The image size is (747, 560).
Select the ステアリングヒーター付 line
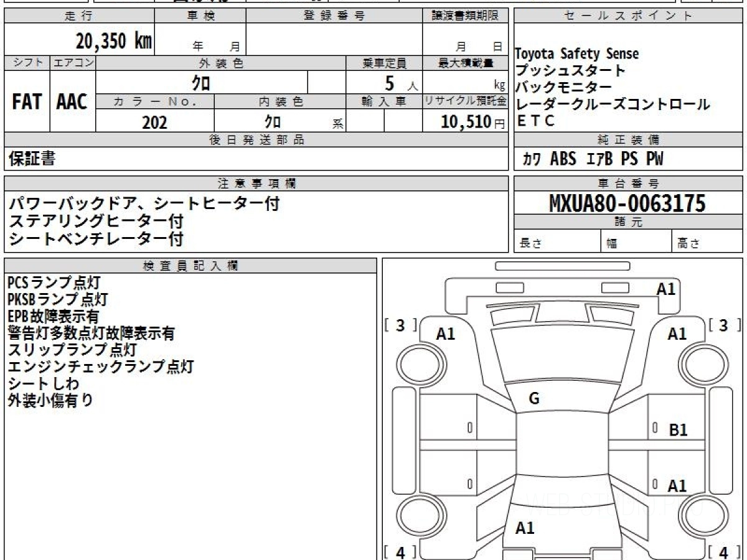96,221
